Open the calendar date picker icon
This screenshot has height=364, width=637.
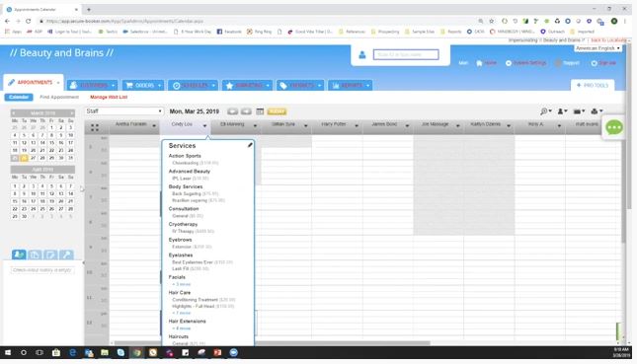click(260, 111)
